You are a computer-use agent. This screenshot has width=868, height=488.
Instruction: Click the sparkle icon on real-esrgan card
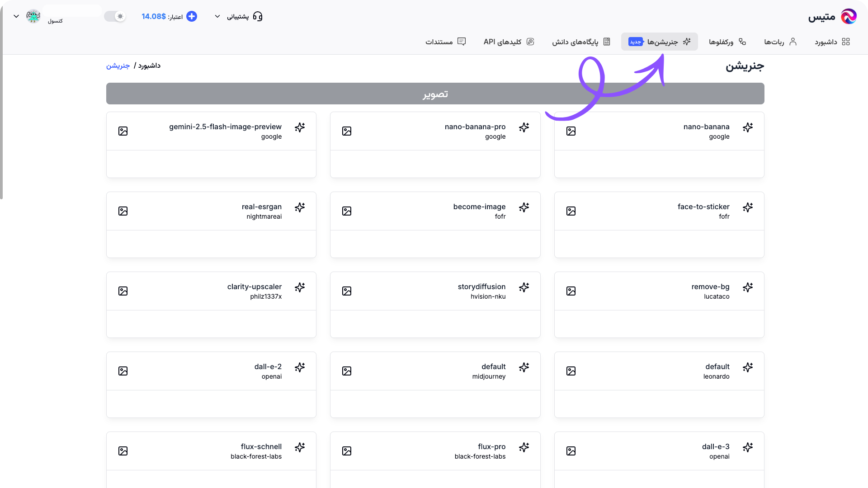pyautogui.click(x=300, y=207)
